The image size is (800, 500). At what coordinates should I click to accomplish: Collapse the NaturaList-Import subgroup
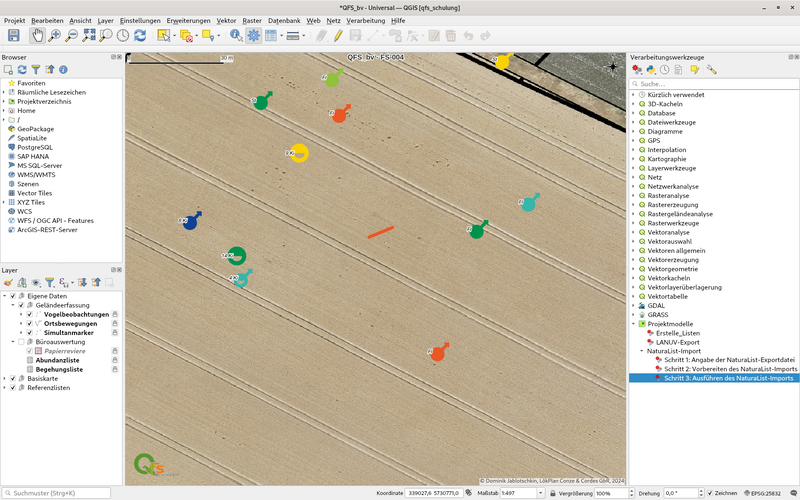click(642, 351)
